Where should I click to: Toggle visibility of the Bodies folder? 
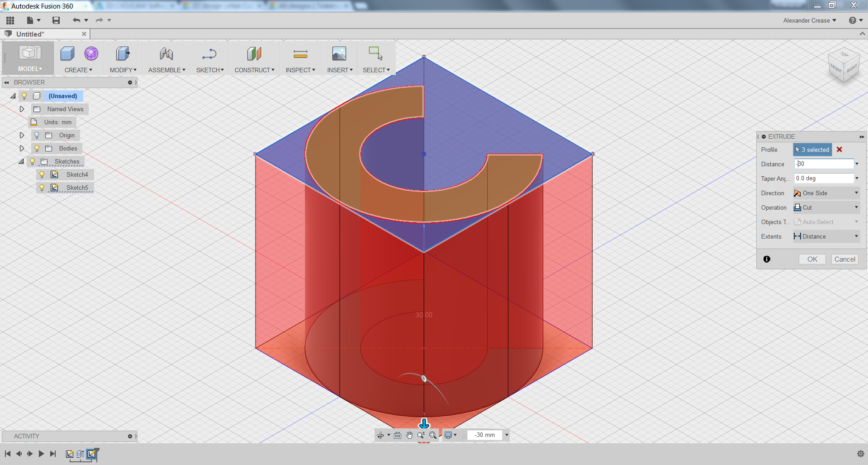point(37,148)
